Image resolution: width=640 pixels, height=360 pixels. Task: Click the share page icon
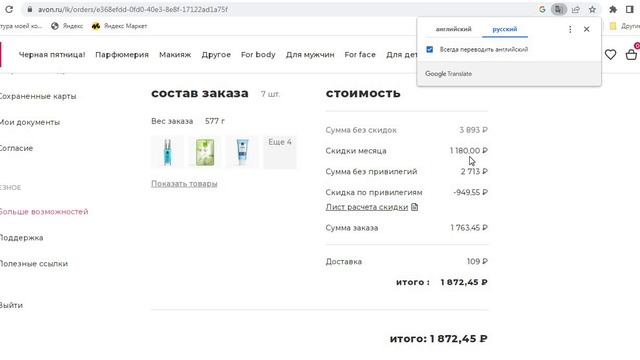tap(576, 9)
